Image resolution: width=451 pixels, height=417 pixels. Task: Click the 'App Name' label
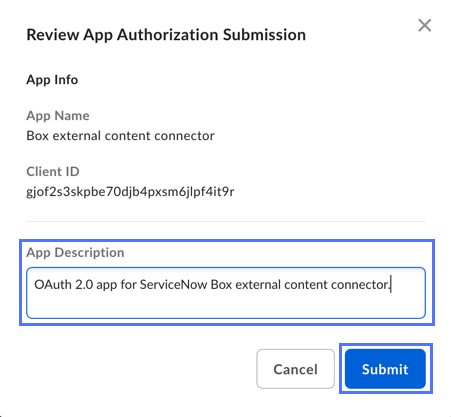coord(58,116)
